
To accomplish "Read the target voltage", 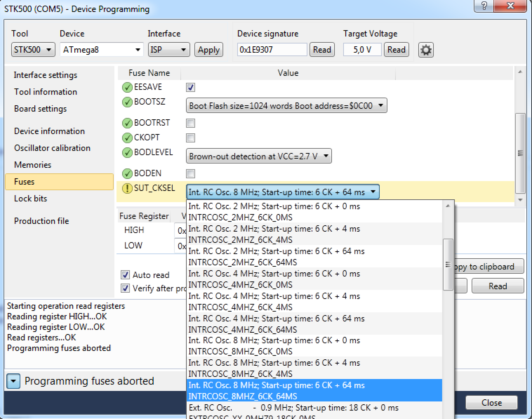I will pos(396,50).
